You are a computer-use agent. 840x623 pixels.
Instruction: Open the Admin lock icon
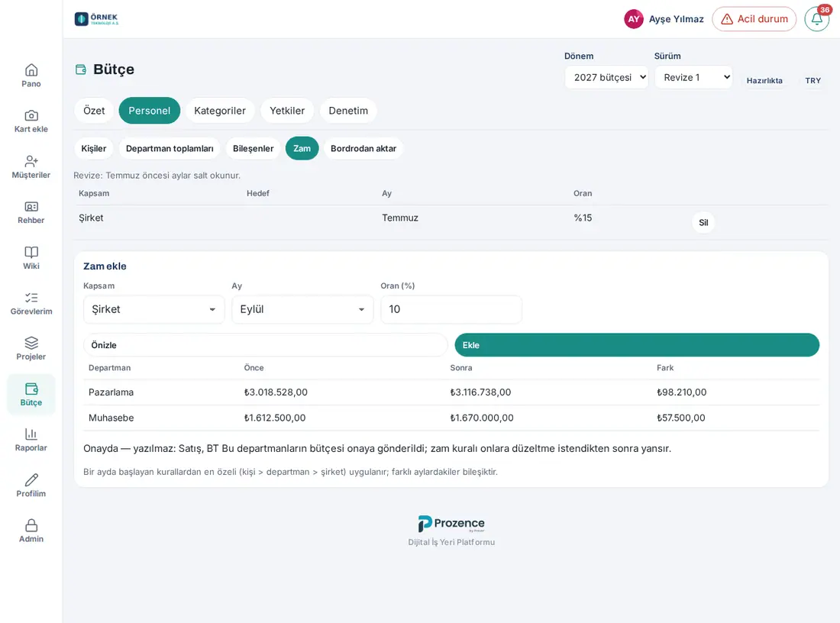point(31,525)
